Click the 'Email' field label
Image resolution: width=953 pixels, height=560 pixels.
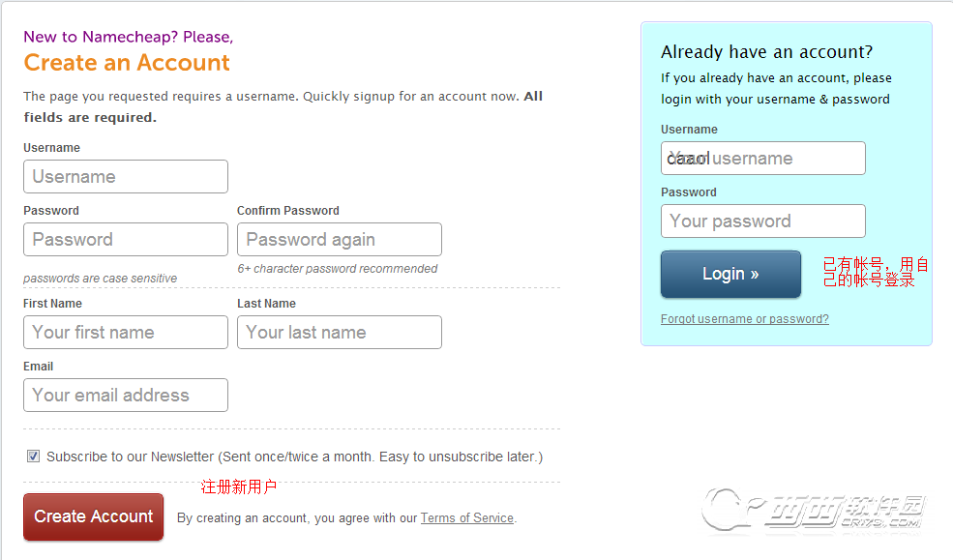tap(39, 367)
